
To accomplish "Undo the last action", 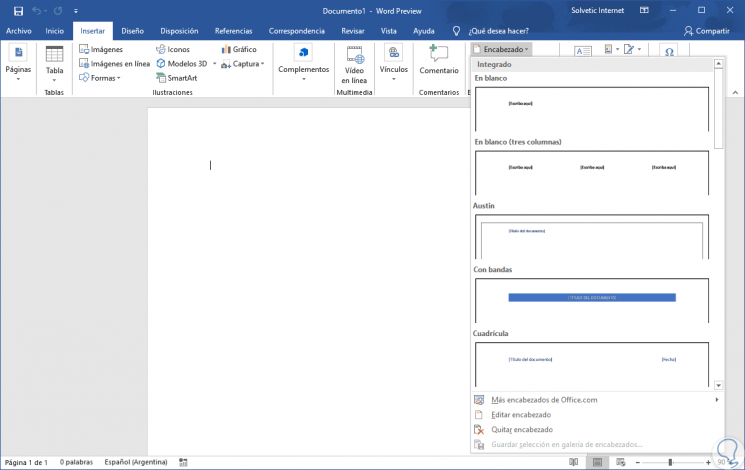I will pos(37,10).
